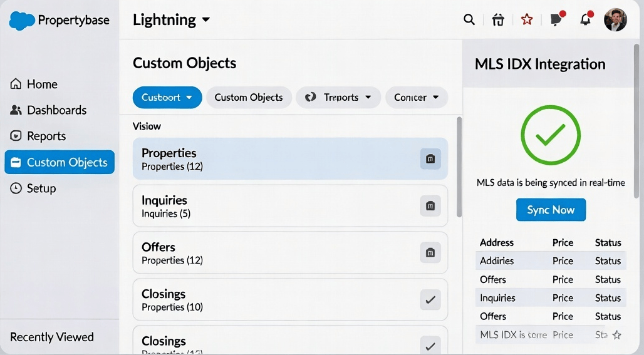
Task: Click the Sync Now button
Action: coord(551,210)
